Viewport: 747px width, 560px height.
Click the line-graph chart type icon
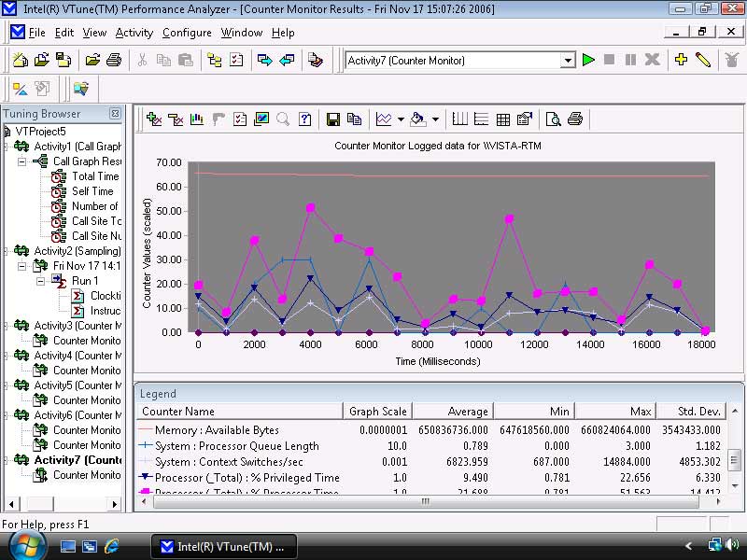click(384, 119)
